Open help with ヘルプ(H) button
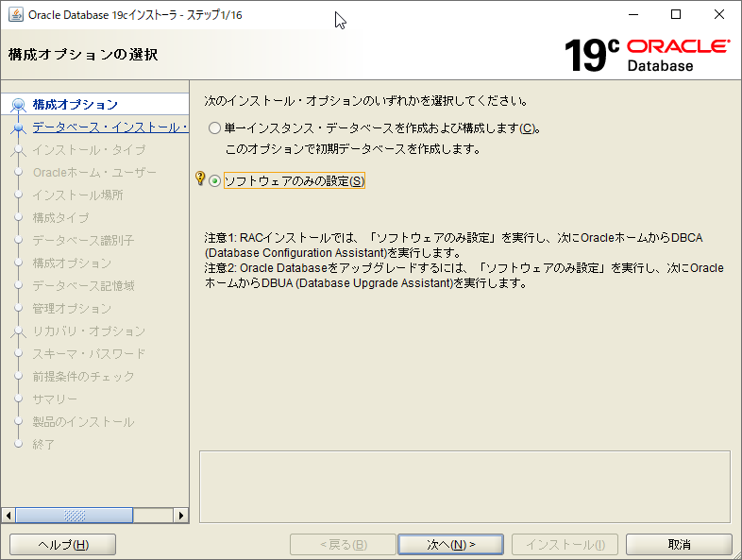 tap(63, 545)
